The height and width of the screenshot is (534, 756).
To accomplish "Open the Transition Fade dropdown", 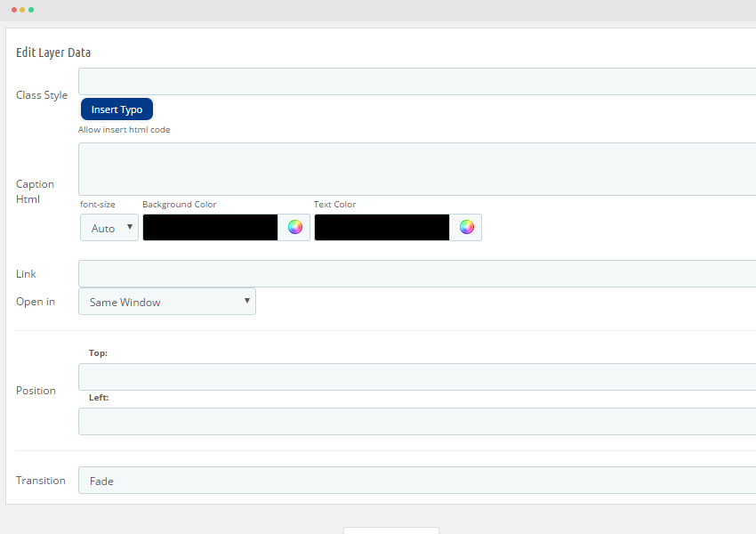I will click(417, 480).
